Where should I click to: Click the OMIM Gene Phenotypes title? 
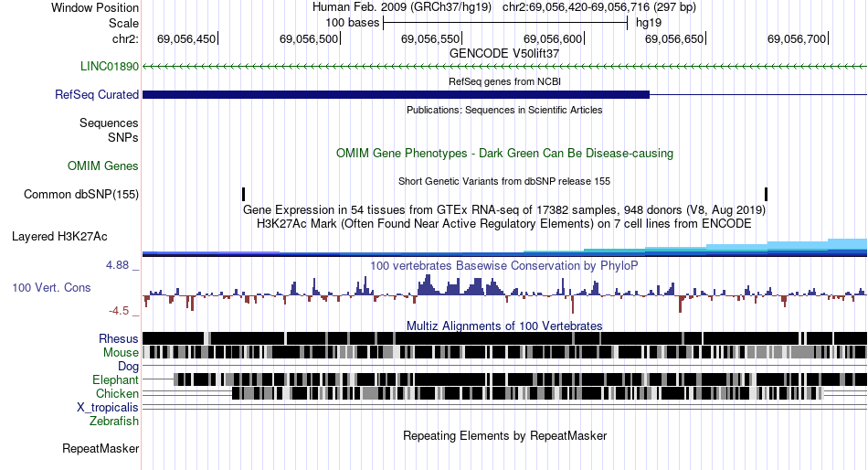(504, 153)
